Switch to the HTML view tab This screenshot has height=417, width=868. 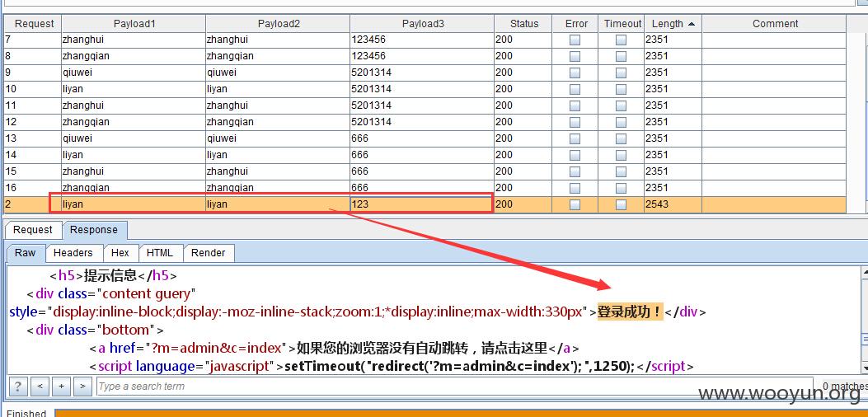160,253
